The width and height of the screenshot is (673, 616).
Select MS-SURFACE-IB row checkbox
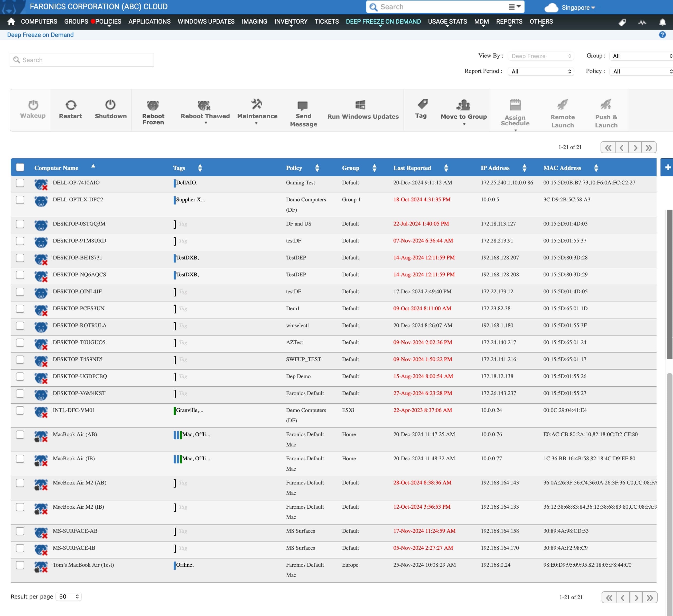20,548
